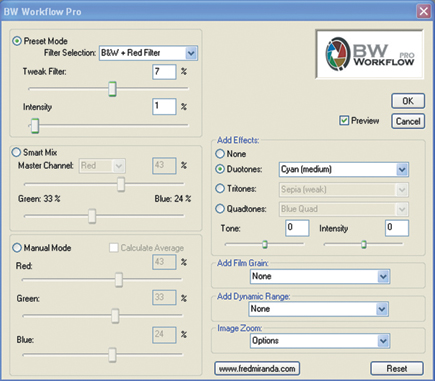Open the Add Dynamic Range dropdown
The height and width of the screenshot is (381, 435).
pos(319,309)
